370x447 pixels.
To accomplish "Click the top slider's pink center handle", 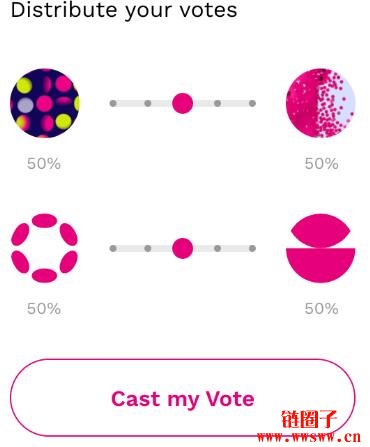I will tap(183, 103).
